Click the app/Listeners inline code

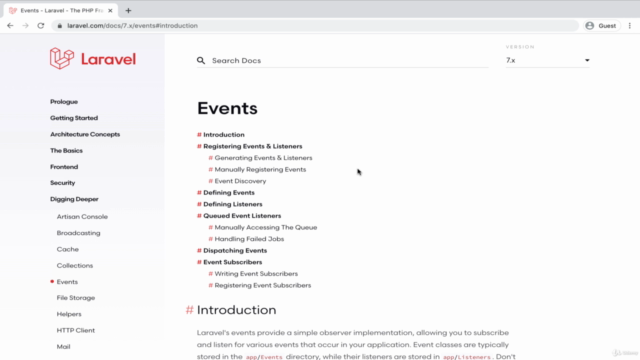click(x=467, y=357)
